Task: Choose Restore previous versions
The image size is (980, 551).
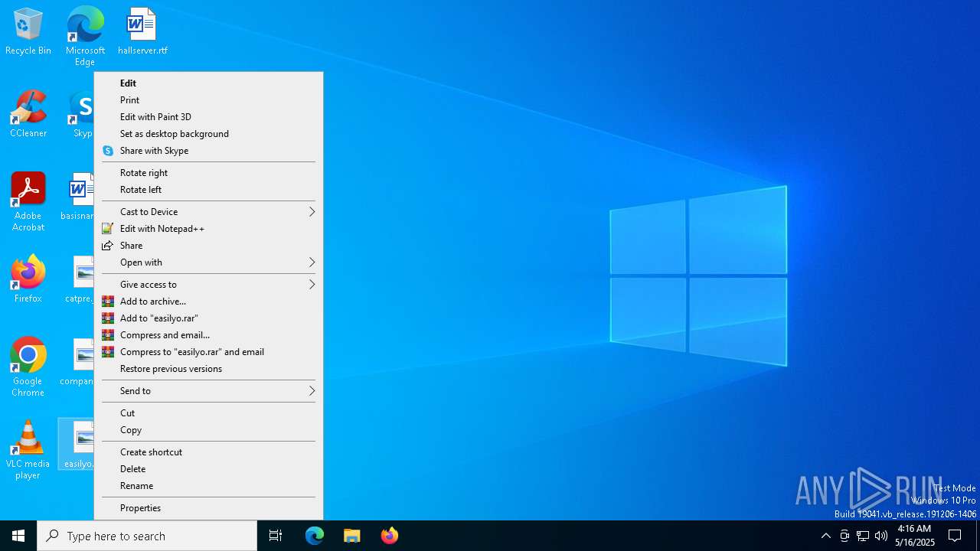Action: 208,369
